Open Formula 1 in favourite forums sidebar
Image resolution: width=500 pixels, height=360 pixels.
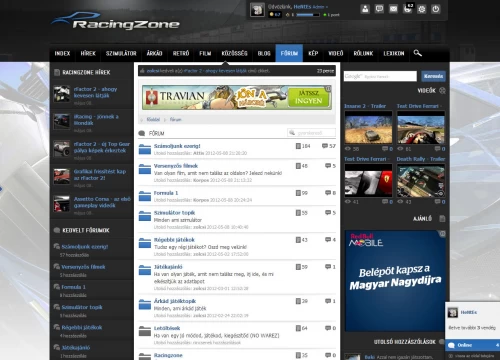pos(73,287)
